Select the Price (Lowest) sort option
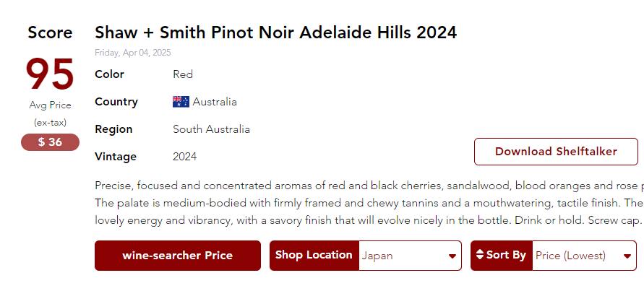The width and height of the screenshot is (644, 291). tap(575, 256)
